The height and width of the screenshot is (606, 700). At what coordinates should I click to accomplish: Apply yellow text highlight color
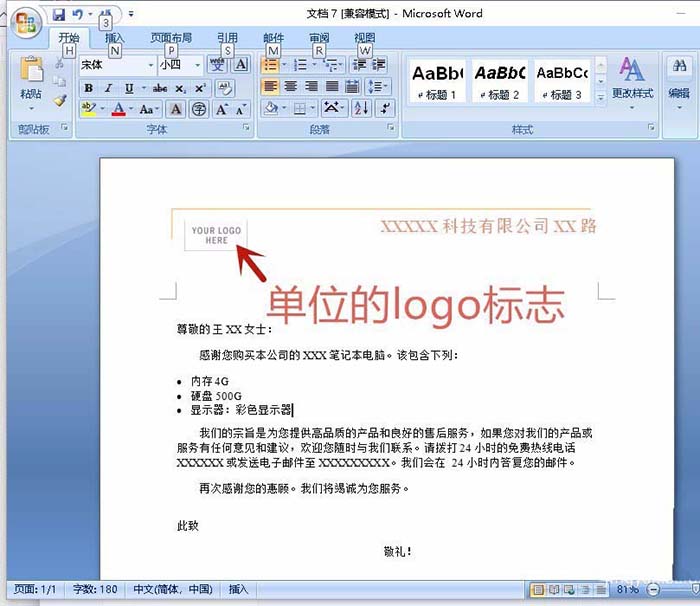88,109
